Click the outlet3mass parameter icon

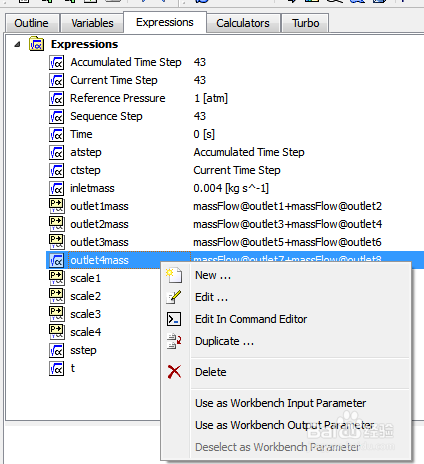[56, 242]
